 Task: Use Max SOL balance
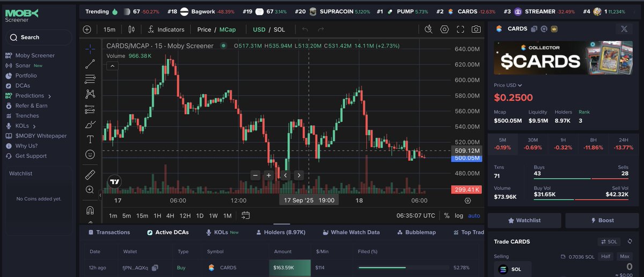click(624, 257)
